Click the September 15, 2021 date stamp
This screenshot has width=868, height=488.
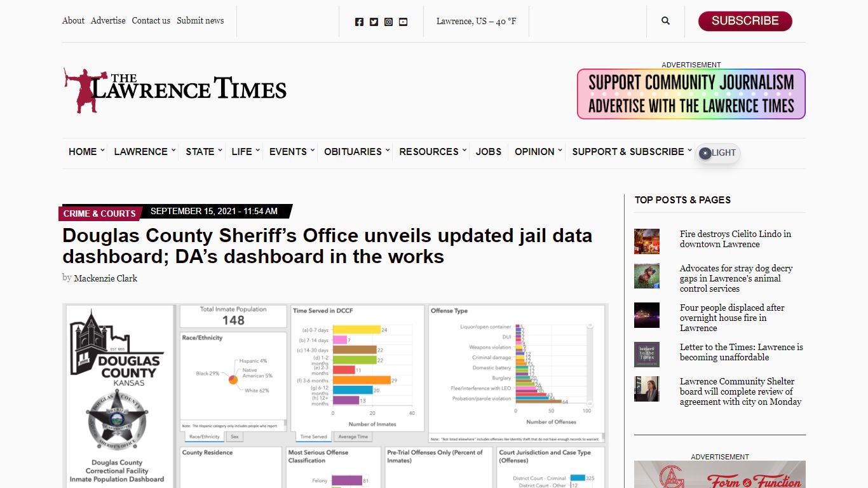[214, 211]
